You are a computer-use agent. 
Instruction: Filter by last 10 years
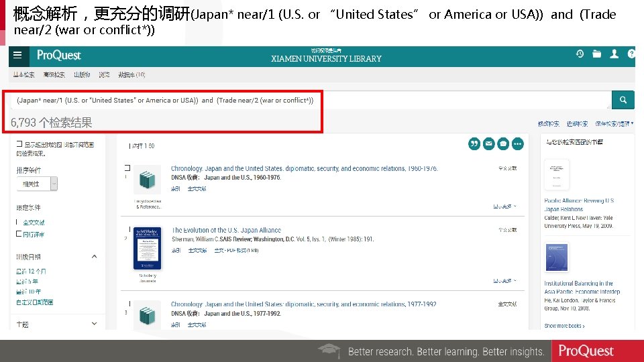pyautogui.click(x=28, y=292)
